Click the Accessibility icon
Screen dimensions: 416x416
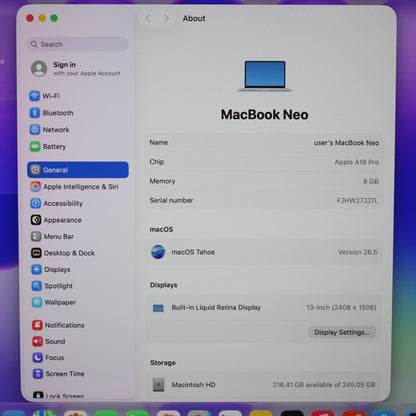coord(36,203)
